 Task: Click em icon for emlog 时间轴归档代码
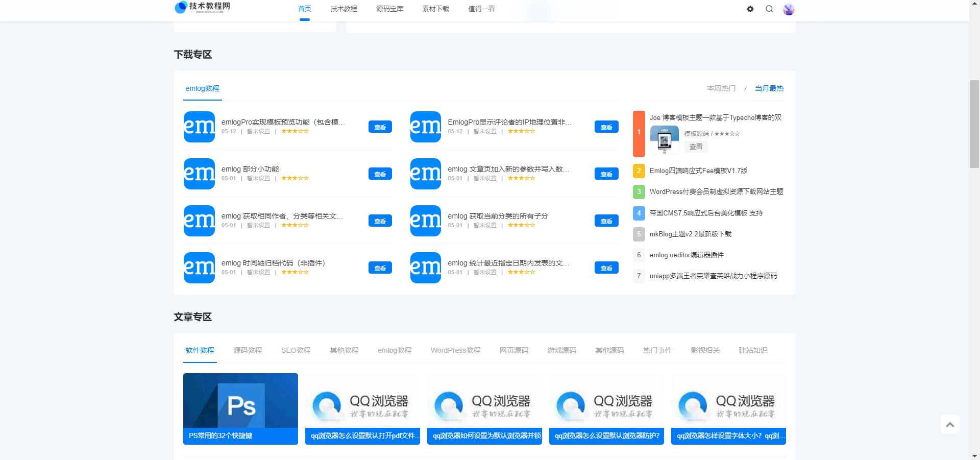[x=199, y=268]
